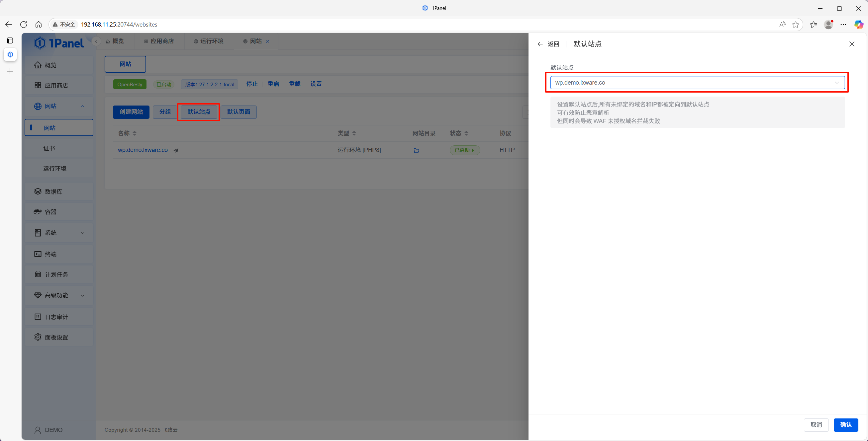Screen dimensions: 868x441
Task: Expand the 高级功能 sidebar group
Action: [59, 295]
